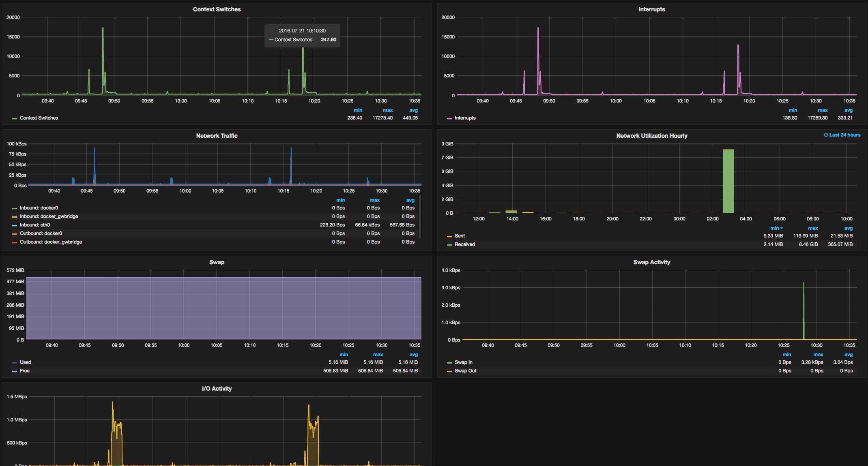The image size is (868, 466).
Task: Toggle the Received series in Network Utilization
Action: click(x=464, y=244)
